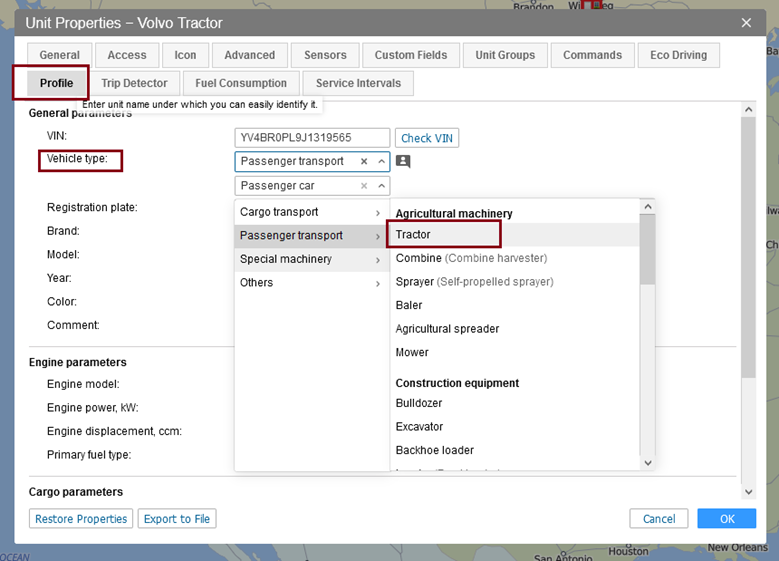Expand the Special machinery submenu
This screenshot has width=779, height=561.
pyautogui.click(x=310, y=259)
